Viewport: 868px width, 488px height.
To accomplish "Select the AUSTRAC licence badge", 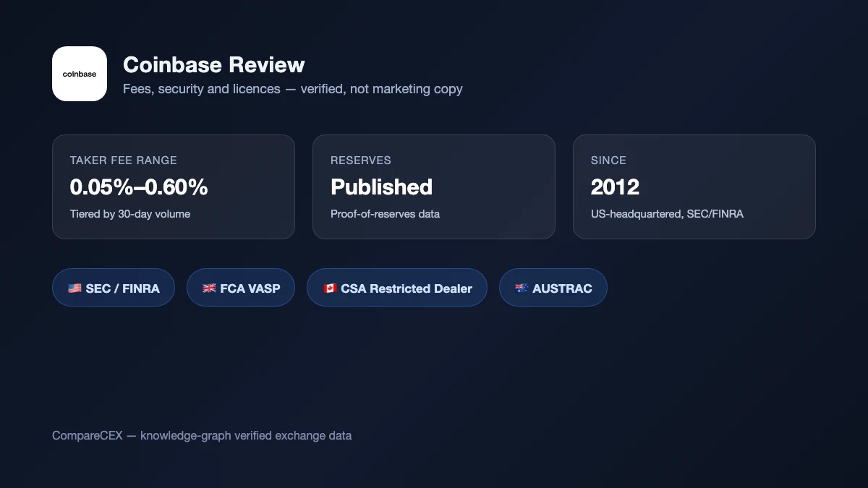I will coord(553,288).
